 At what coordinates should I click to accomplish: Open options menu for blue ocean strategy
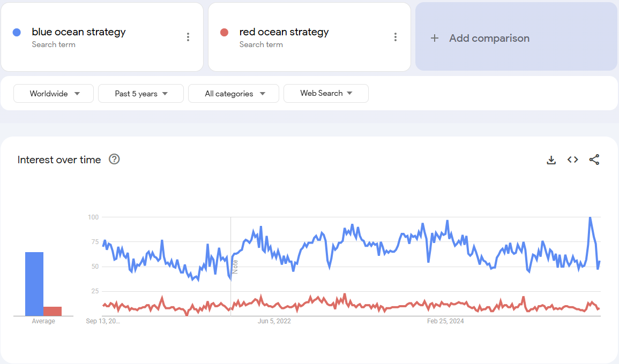tap(188, 37)
